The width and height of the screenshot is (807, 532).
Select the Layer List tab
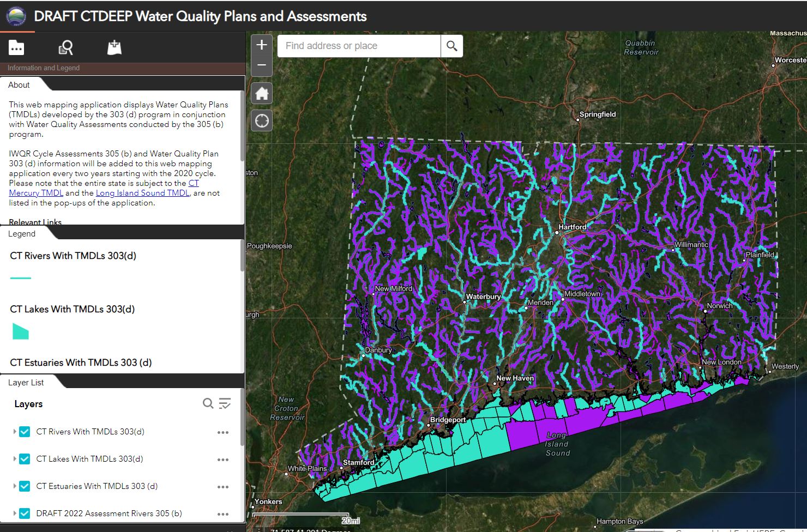coord(25,382)
